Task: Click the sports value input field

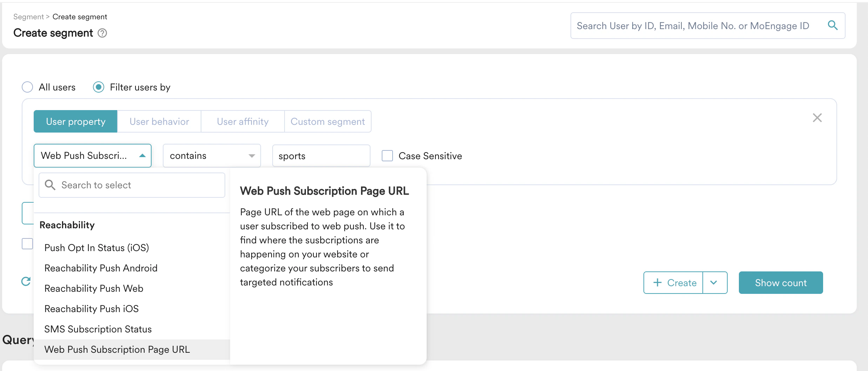Action: tap(321, 156)
